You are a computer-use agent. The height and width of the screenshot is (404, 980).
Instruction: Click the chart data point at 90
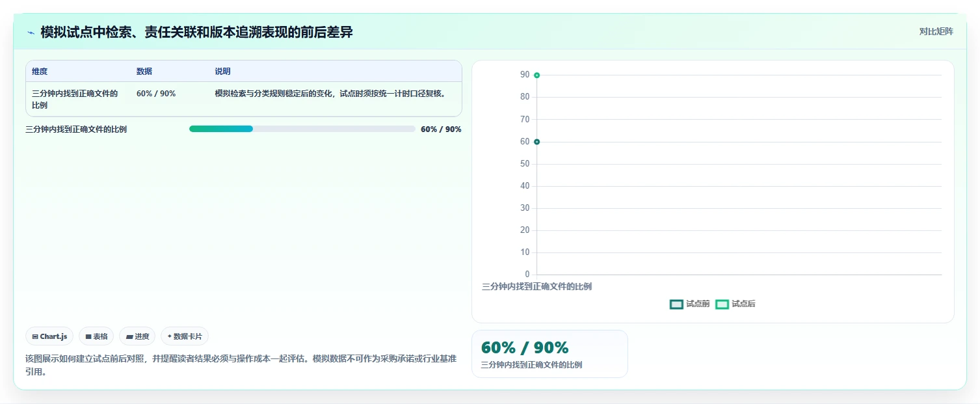coord(536,75)
